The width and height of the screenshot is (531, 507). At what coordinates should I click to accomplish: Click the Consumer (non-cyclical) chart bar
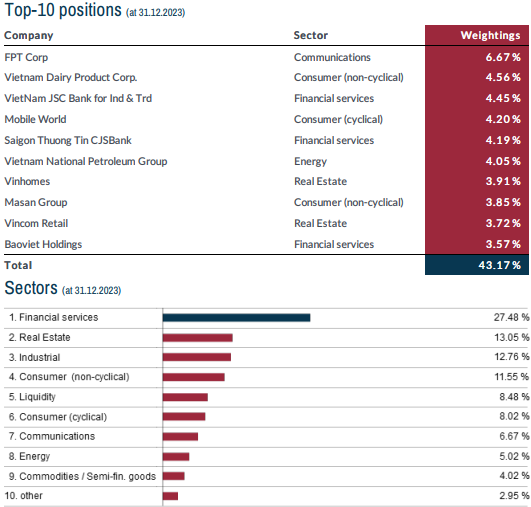coord(194,377)
